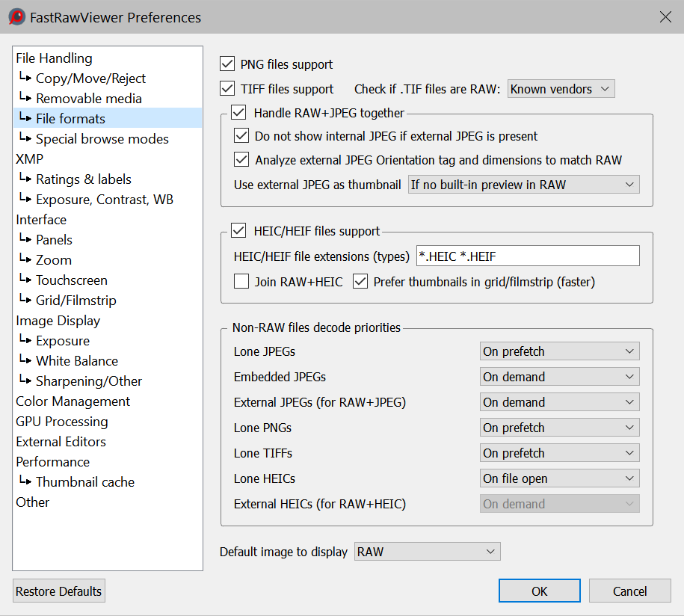The height and width of the screenshot is (616, 684).
Task: Disable HEIC/HEIF files support
Action: pyautogui.click(x=238, y=231)
